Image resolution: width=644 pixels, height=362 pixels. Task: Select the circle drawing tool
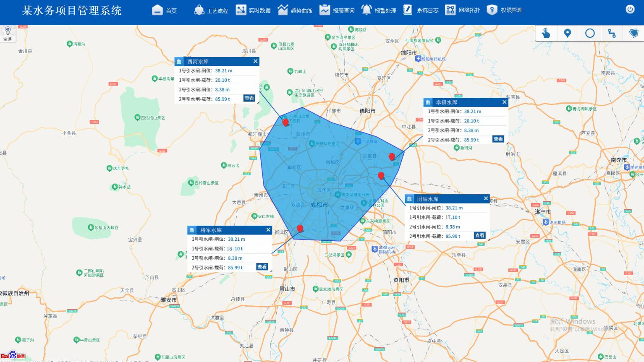coord(590,34)
